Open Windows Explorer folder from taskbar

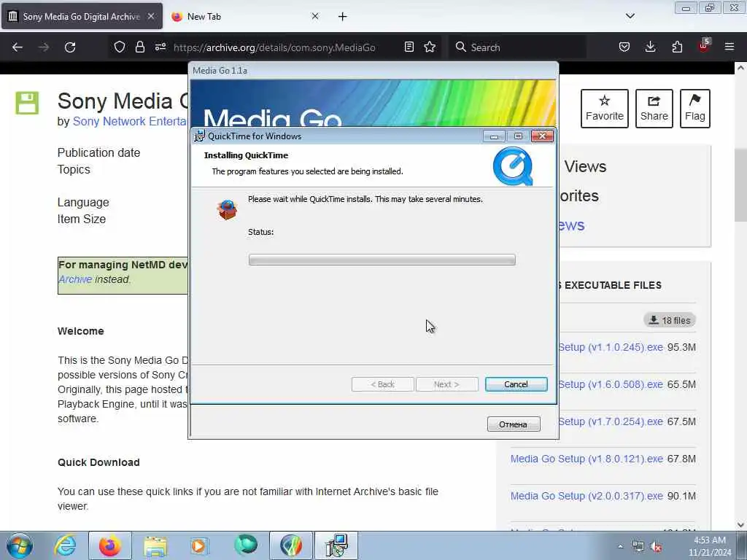pos(155,545)
